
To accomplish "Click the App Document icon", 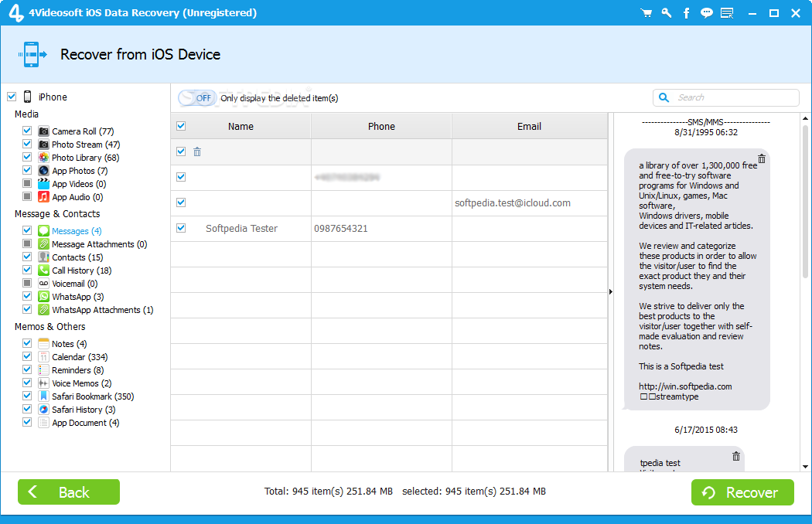I will 44,423.
